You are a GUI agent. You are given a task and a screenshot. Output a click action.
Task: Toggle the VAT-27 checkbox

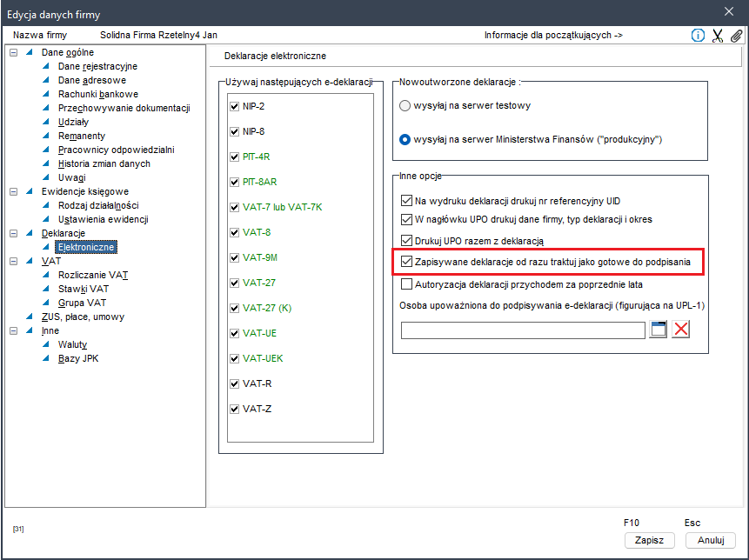pyautogui.click(x=234, y=283)
